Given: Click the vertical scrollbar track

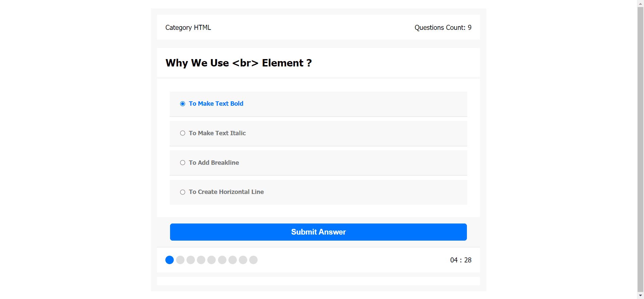Looking at the screenshot, I should coord(641,151).
